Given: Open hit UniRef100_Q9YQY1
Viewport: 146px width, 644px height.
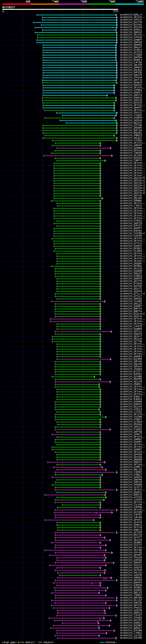Looking at the screenshot, I should click(131, 520).
